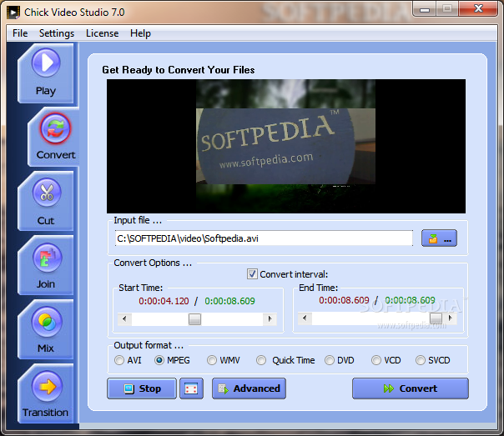
Task: Click the input file path field
Action: tap(264, 238)
